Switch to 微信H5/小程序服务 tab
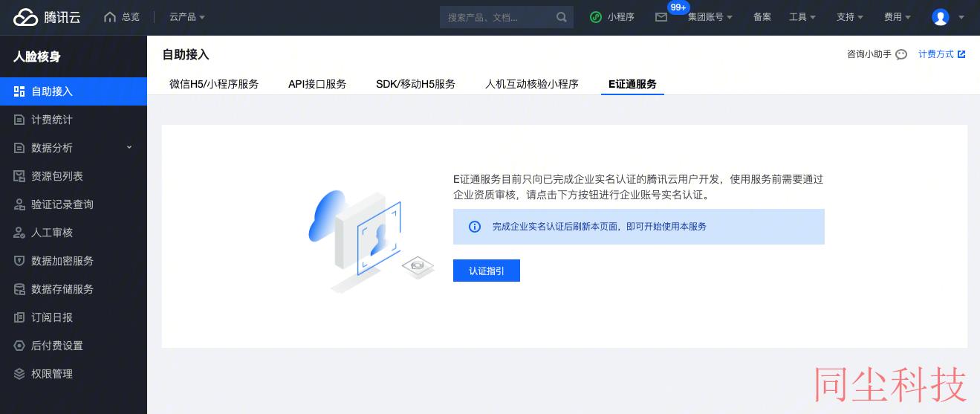This screenshot has width=980, height=414. tap(214, 84)
